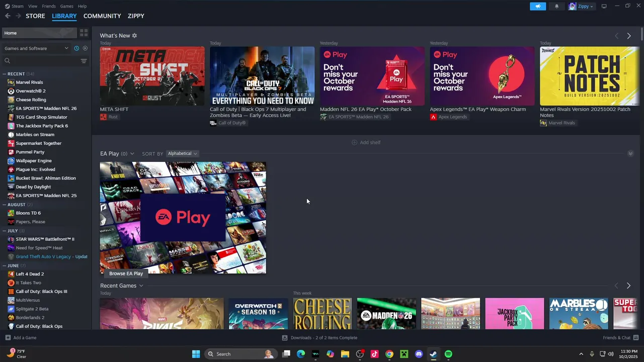
Task: Open Discord from the taskbar
Action: pyautogui.click(x=419, y=354)
